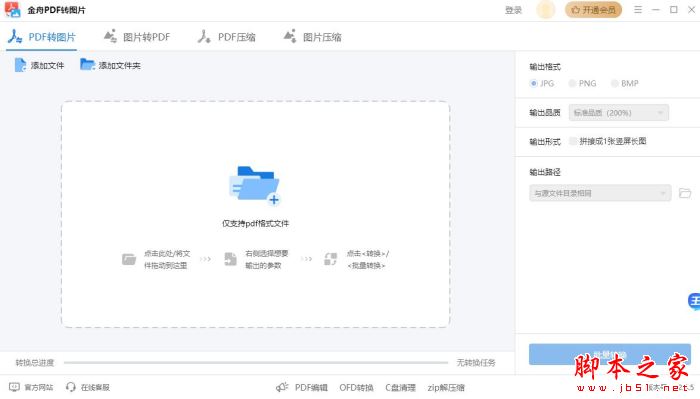Click the add-file document icon

click(20, 65)
